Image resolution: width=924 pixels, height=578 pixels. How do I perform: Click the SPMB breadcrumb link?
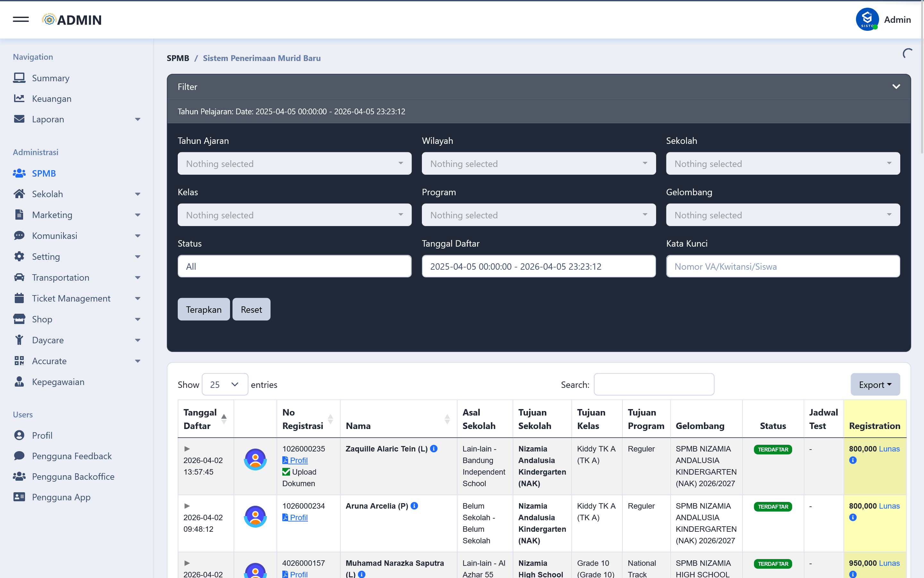(178, 58)
